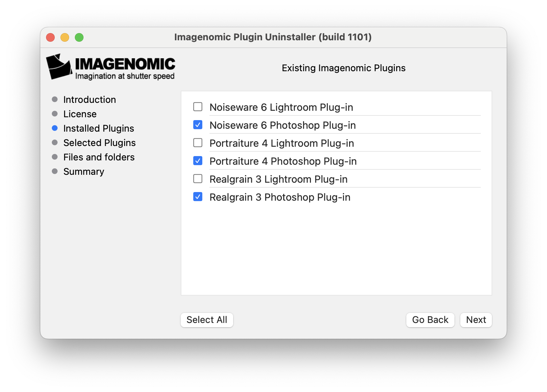Go Back to the previous step
This screenshot has width=547, height=392.
[430, 320]
